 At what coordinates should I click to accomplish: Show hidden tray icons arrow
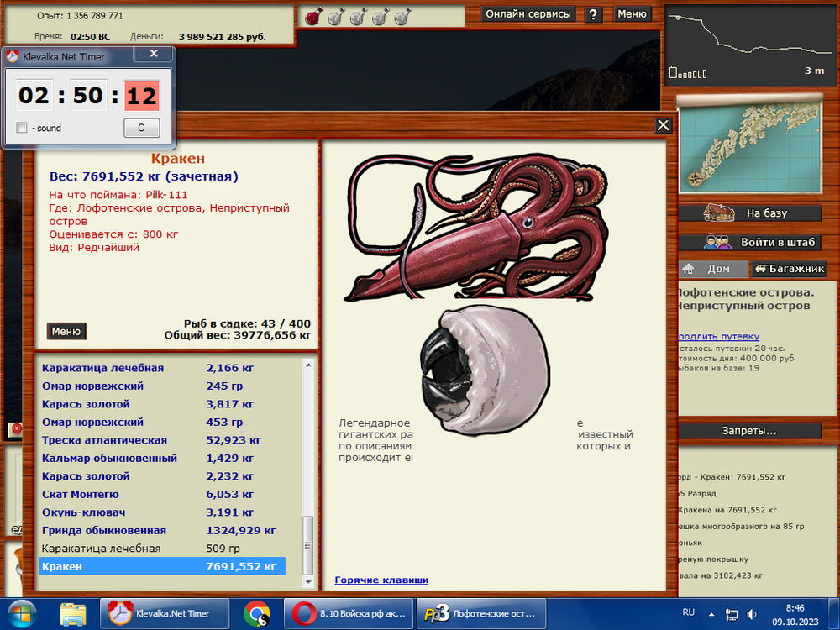coord(712,614)
